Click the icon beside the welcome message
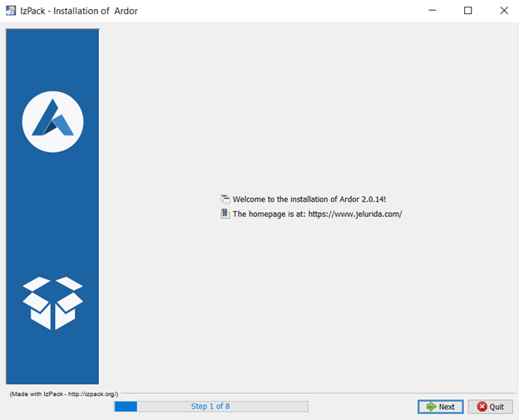Screen dimensions: 519x420 [225, 199]
